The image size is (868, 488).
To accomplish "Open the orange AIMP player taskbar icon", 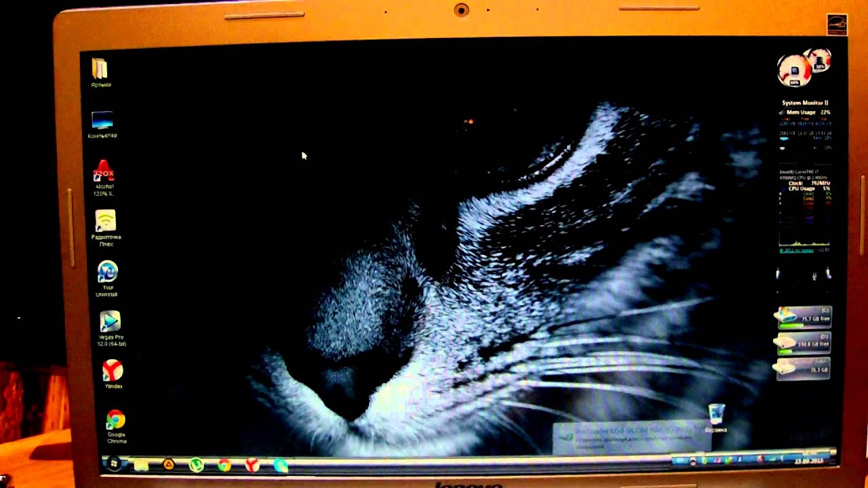I will click(x=169, y=465).
